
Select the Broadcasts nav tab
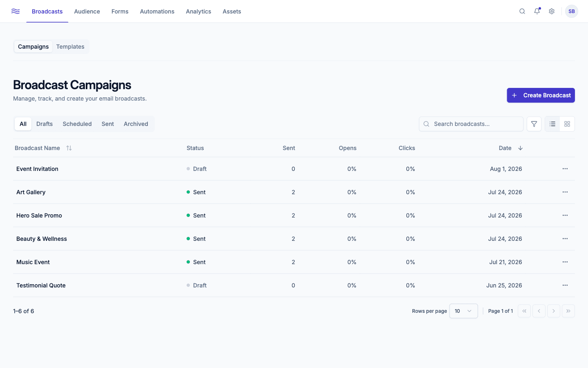point(47,11)
